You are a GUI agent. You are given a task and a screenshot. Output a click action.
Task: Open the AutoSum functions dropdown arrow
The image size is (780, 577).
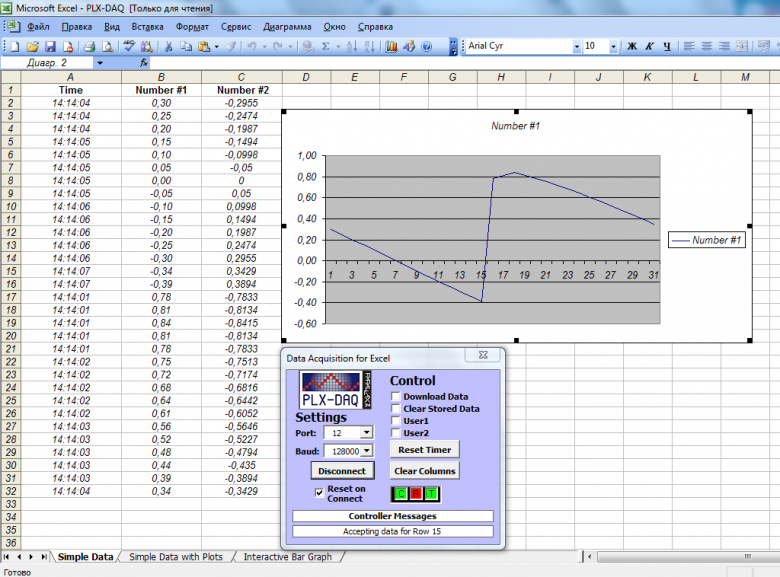coord(338,47)
